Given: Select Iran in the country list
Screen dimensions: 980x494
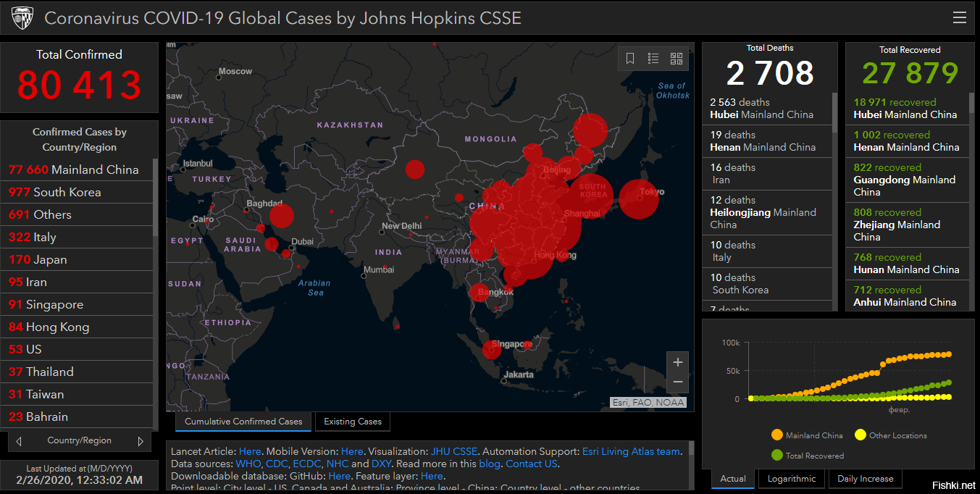Looking at the screenshot, I should [77, 282].
